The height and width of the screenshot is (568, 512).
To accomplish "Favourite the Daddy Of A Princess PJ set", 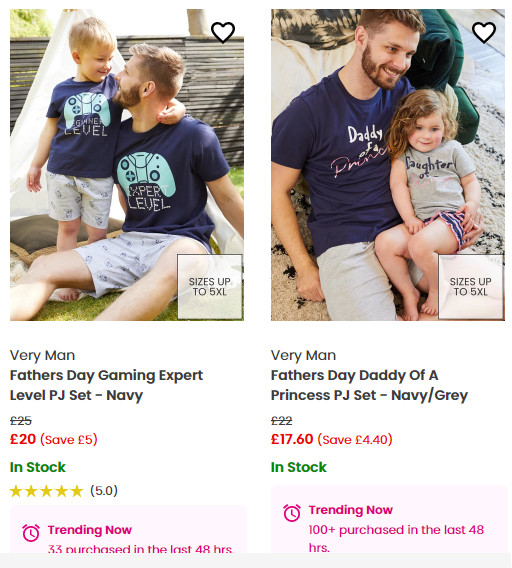I will click(484, 32).
